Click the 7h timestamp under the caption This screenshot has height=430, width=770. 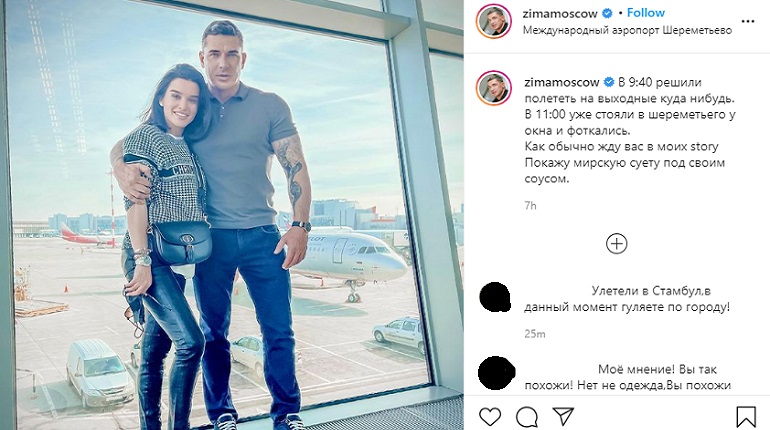(530, 206)
